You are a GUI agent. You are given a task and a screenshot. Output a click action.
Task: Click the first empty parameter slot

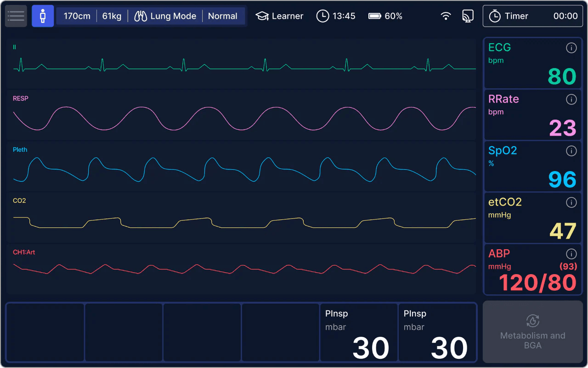pos(45,332)
